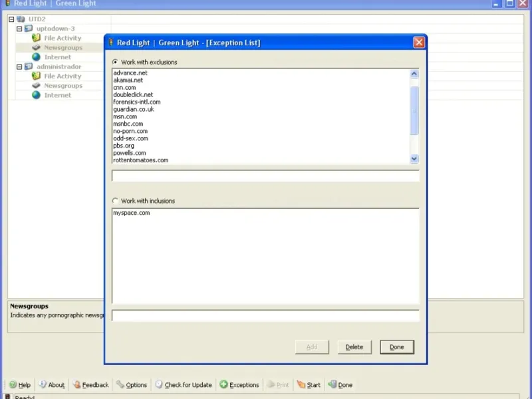The image size is (532, 399).
Task: Select forensics-intl.com in exclusions list
Action: 137,102
